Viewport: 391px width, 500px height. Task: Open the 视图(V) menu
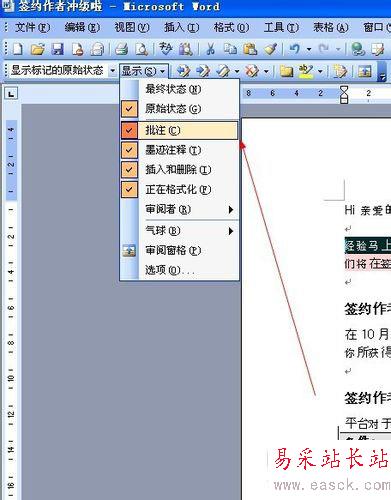pos(132,27)
